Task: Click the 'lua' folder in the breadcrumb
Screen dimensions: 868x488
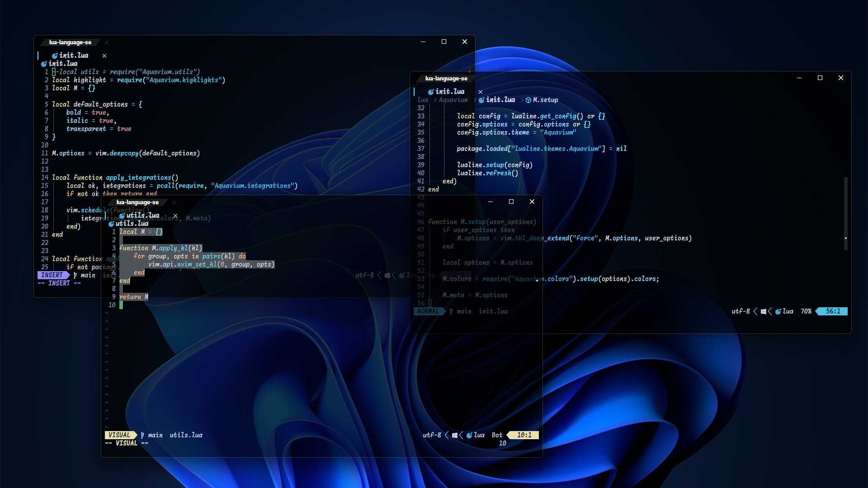Action: tap(423, 100)
